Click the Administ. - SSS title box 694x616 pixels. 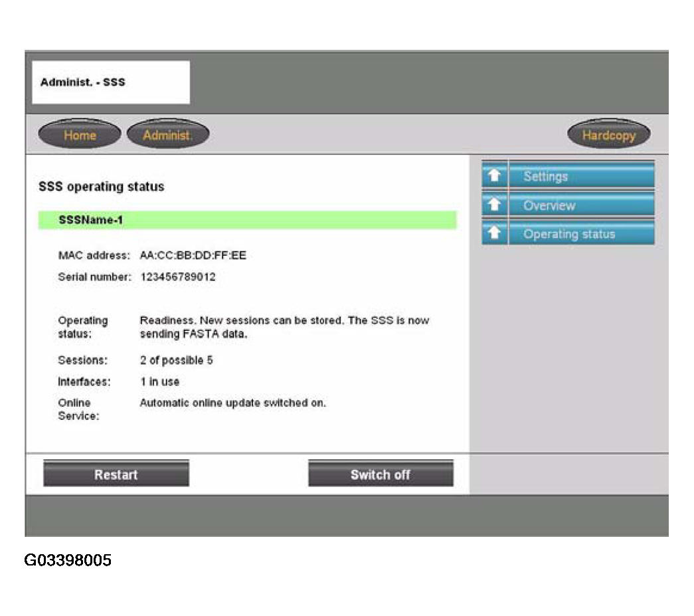(x=111, y=82)
